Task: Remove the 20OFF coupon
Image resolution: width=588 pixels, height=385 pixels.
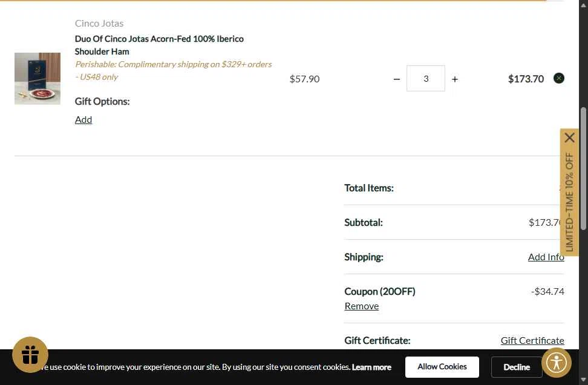Action: [362, 306]
